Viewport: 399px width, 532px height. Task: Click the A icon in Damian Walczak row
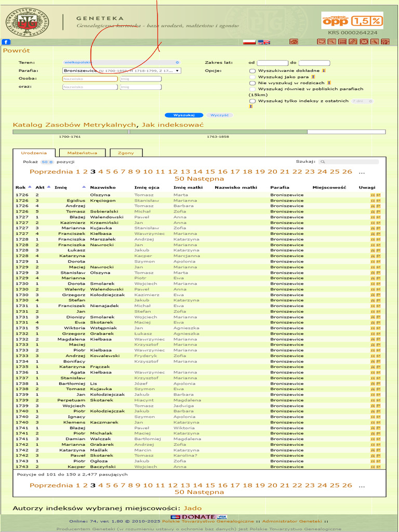[373, 439]
